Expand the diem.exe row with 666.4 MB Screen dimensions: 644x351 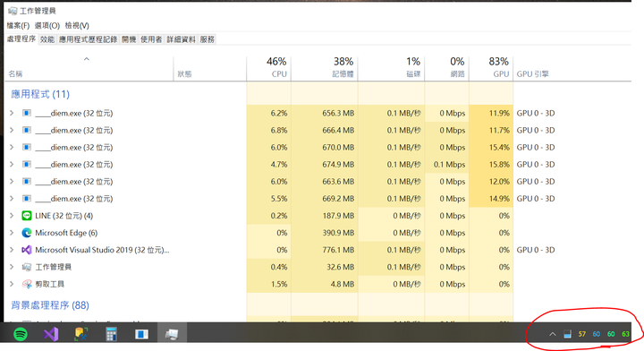tap(12, 131)
